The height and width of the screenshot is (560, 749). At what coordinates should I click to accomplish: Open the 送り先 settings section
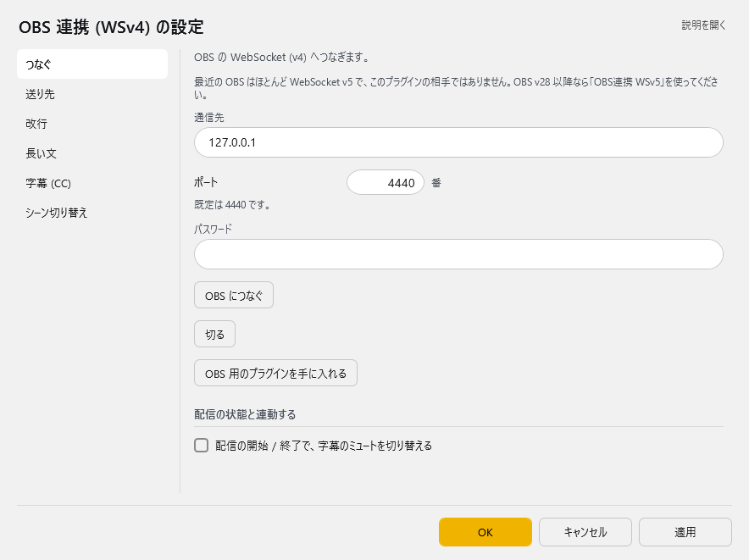92,94
